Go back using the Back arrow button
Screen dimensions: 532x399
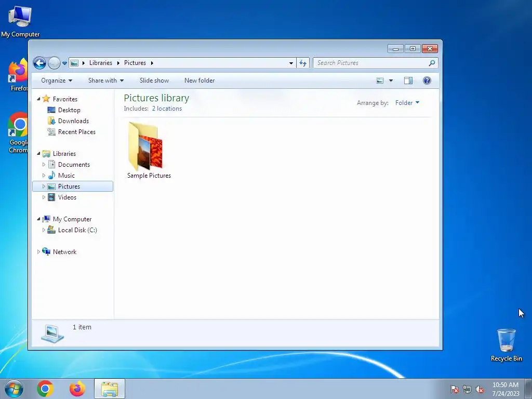pyautogui.click(x=39, y=63)
